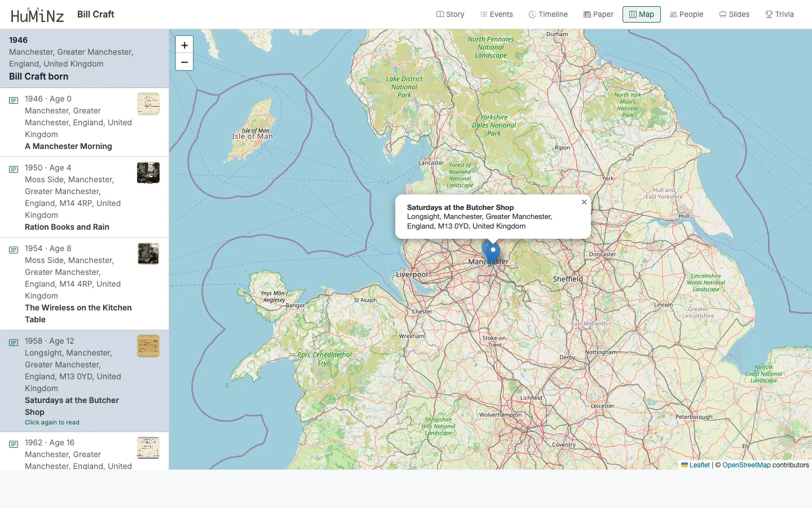Open thumbnail for the 1962 Age 16 entry
Image resolution: width=812 pixels, height=508 pixels.
(148, 448)
